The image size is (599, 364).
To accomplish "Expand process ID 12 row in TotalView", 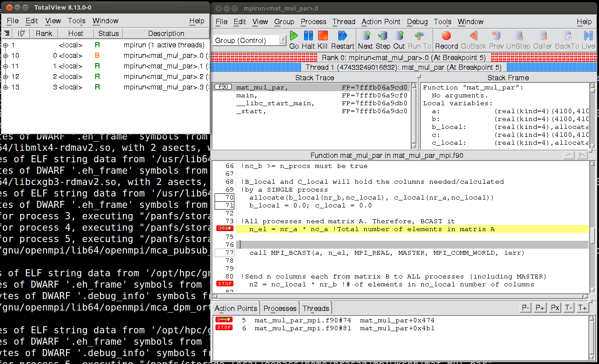I will (x=5, y=77).
